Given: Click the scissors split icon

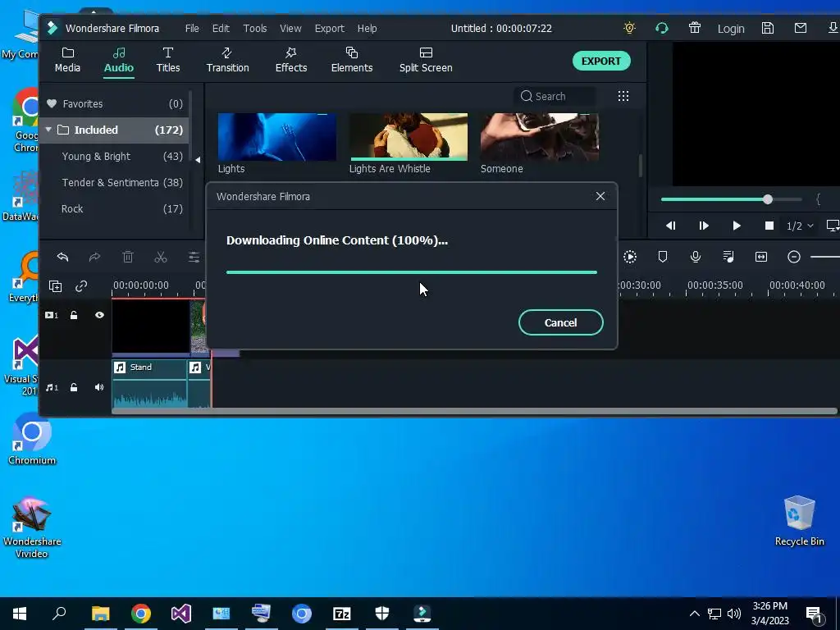Looking at the screenshot, I should 161,257.
